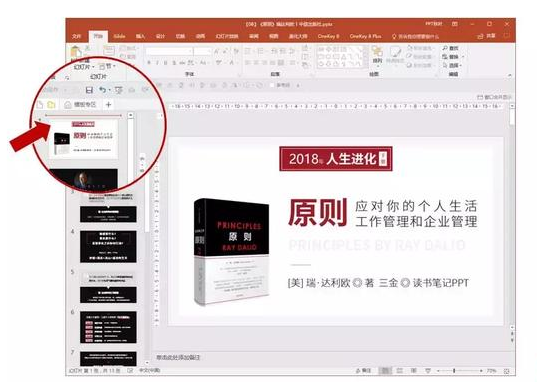
Task: Click the comments icon beside 共享
Action: 507,36
